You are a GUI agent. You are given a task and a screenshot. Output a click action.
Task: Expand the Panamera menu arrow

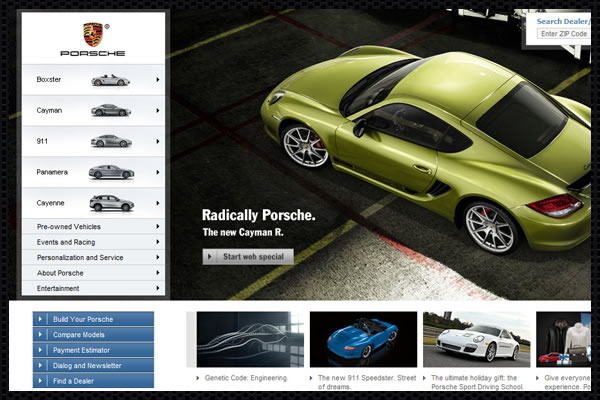pos(158,172)
